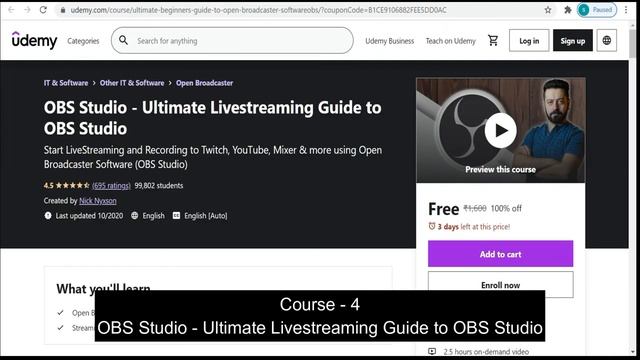The height and width of the screenshot is (360, 640).
Task: Click 2.5 hours on-demand video text
Action: [x=486, y=351]
